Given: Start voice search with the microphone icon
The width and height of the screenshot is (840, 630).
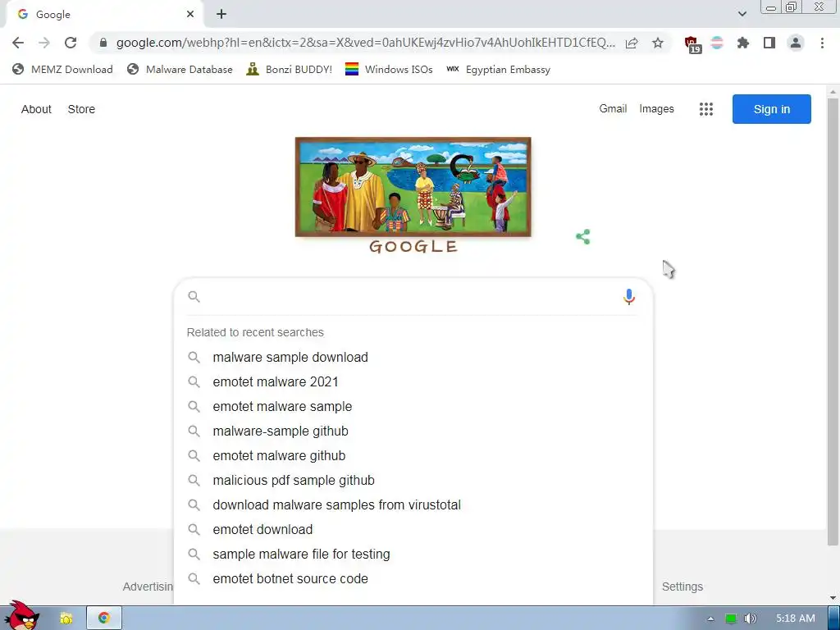Looking at the screenshot, I should click(629, 297).
